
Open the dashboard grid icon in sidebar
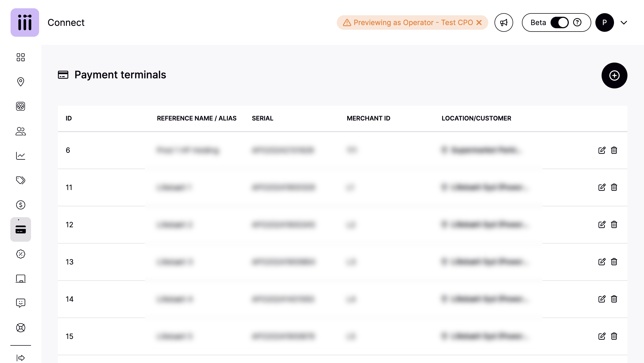21,57
